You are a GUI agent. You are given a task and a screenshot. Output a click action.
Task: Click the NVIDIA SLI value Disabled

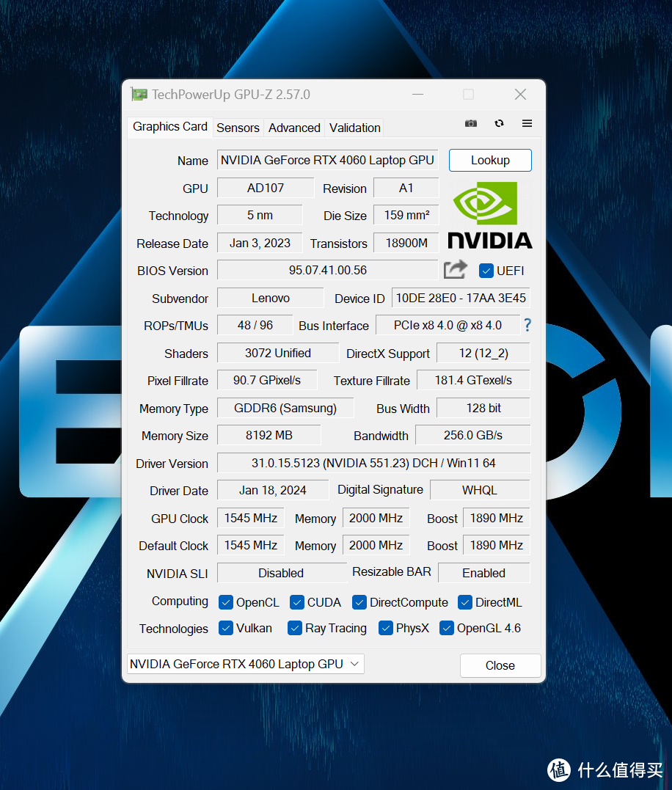click(x=281, y=573)
